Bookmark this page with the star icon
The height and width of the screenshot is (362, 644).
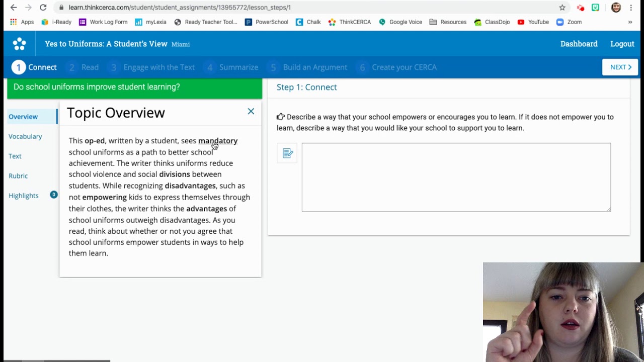point(562,8)
